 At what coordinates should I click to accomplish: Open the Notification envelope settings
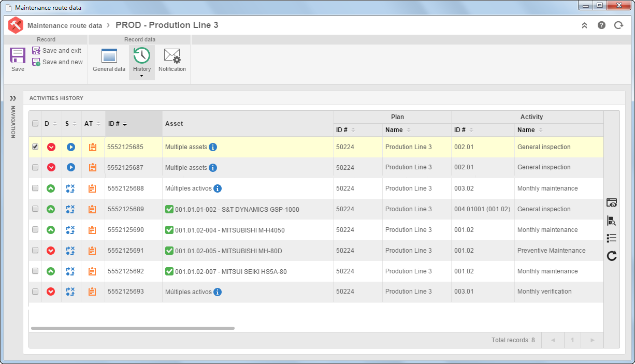(172, 60)
